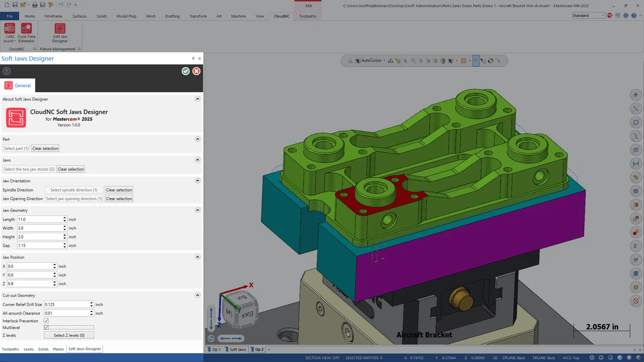Collapse the Jaw Geometry section
This screenshot has height=362, width=644.
tap(198, 210)
